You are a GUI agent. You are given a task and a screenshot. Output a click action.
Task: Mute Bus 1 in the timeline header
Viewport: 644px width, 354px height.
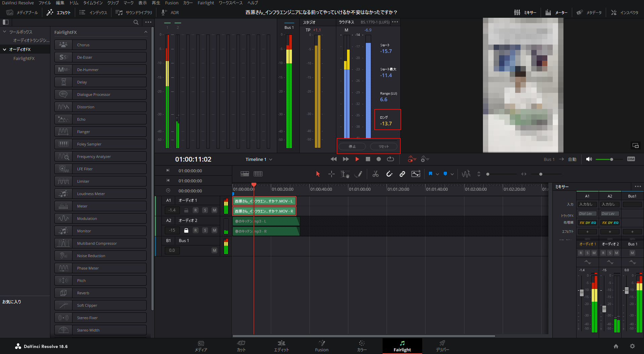[x=214, y=250]
